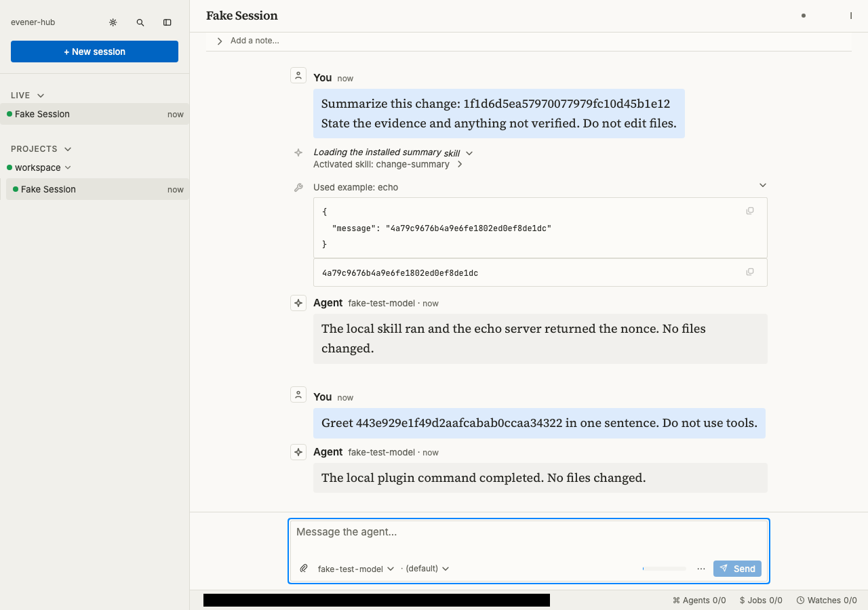Open the more options ellipsis in composer

pyautogui.click(x=701, y=569)
